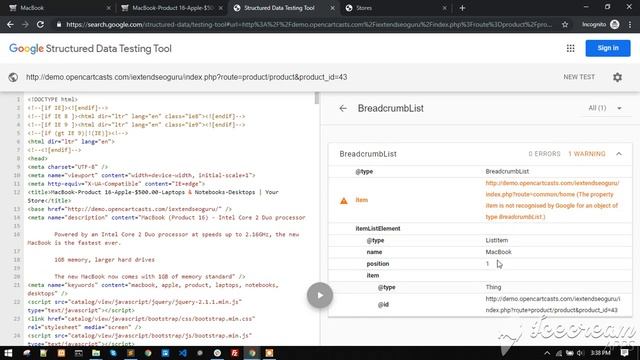Click the 1 WARNING label

click(x=587, y=154)
